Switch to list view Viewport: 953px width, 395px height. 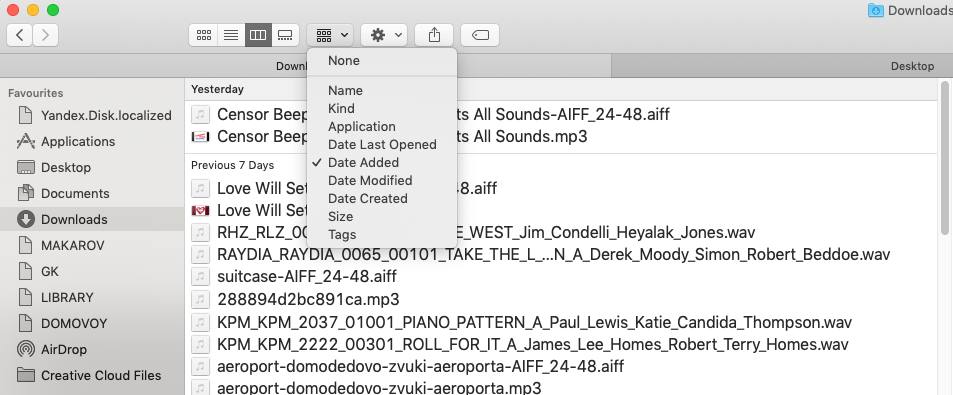[x=231, y=35]
